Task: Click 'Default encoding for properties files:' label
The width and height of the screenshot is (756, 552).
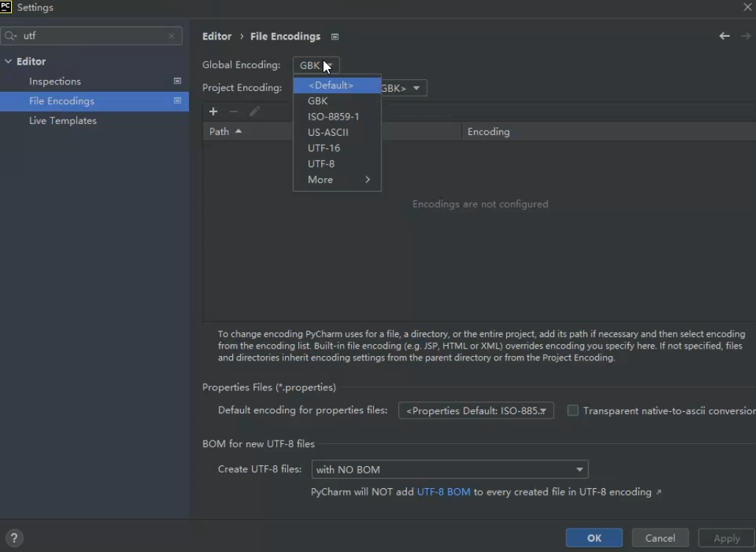Action: click(303, 410)
